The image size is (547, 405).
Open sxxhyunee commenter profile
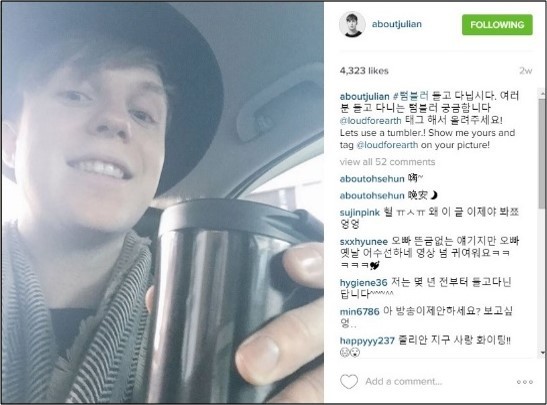(x=364, y=241)
